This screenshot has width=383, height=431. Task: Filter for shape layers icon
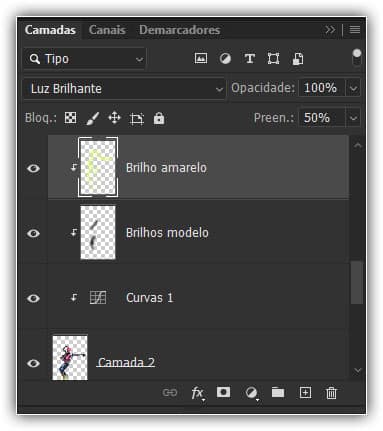point(273,59)
